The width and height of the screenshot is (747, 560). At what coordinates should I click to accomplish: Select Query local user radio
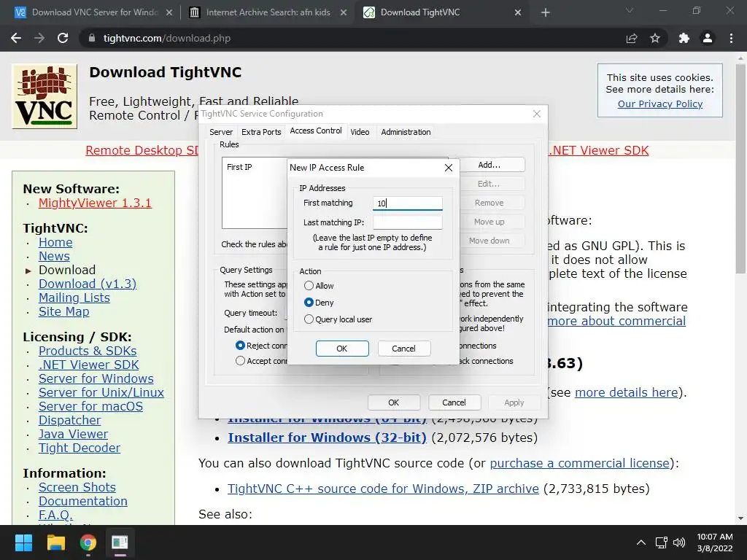(x=309, y=319)
